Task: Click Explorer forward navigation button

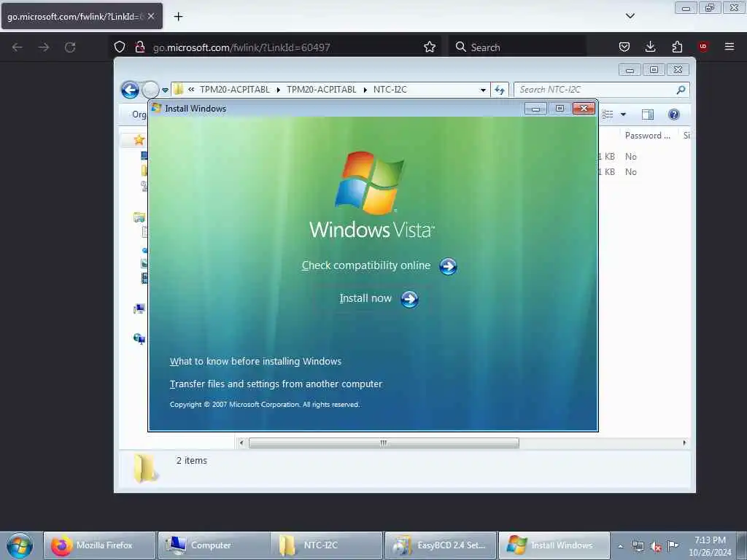Action: (150, 90)
